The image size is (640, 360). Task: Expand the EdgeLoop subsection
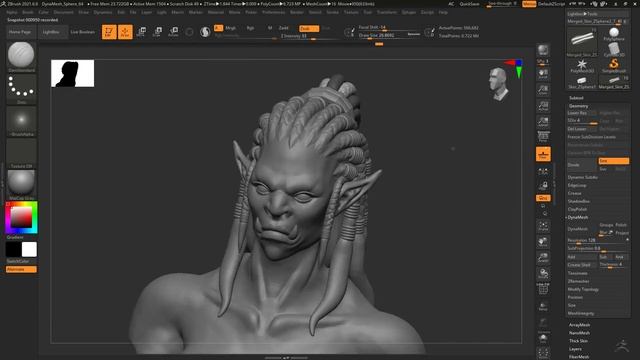577,185
